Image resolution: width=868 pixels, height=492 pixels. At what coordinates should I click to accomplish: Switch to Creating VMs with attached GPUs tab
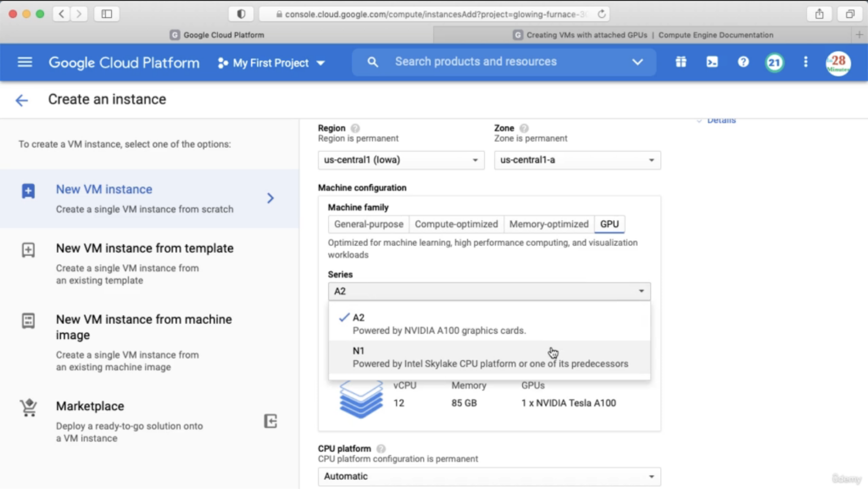[x=642, y=35]
